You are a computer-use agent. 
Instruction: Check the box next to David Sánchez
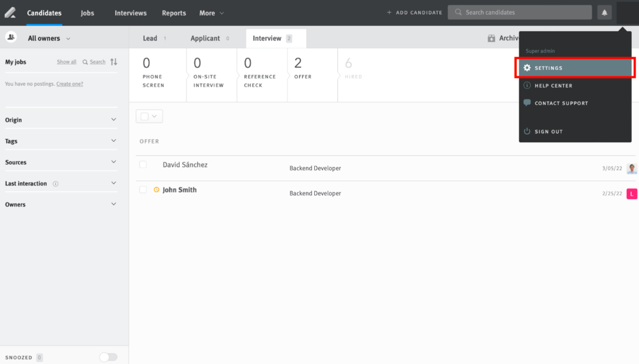click(x=143, y=164)
